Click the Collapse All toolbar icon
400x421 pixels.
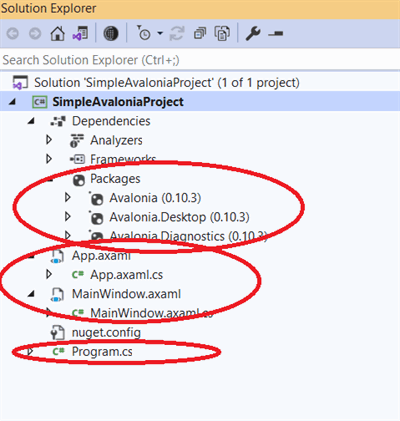point(200,34)
